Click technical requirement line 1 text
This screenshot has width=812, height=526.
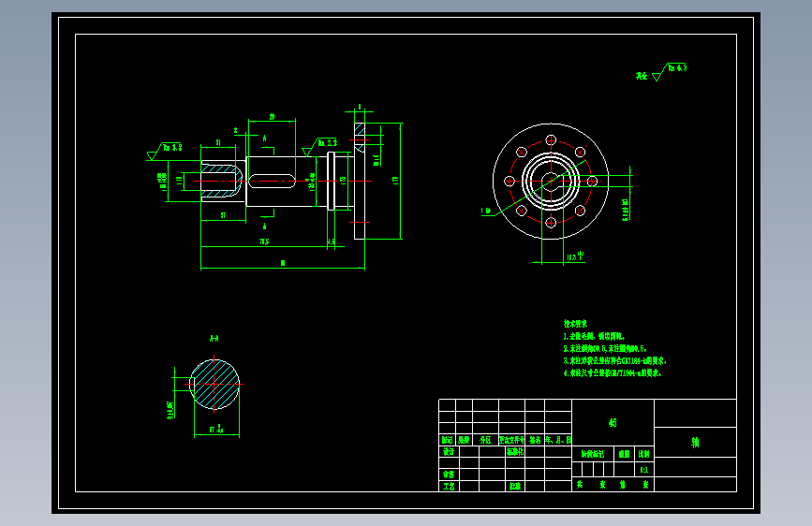(x=595, y=336)
